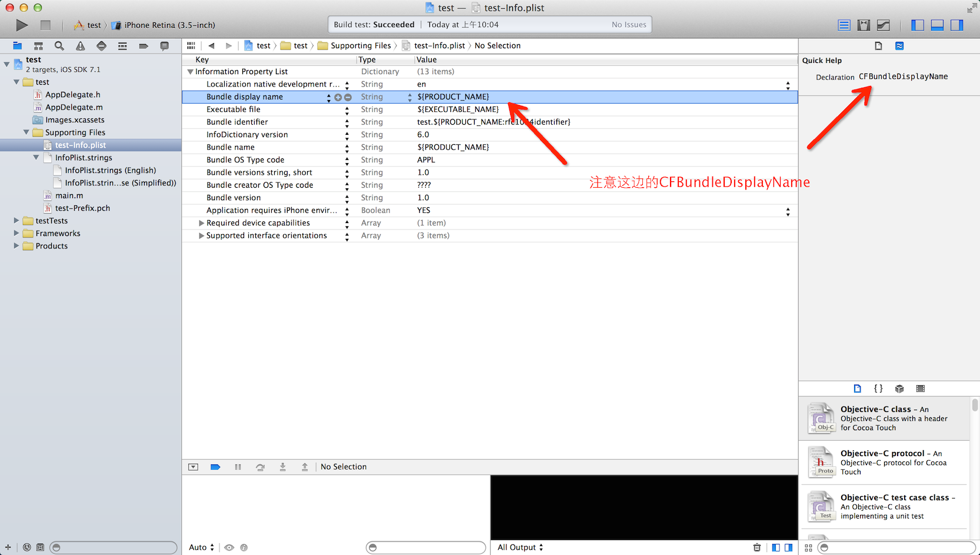Screen dimensions: 980x555
Task: Show the File inspector
Action: 878,46
